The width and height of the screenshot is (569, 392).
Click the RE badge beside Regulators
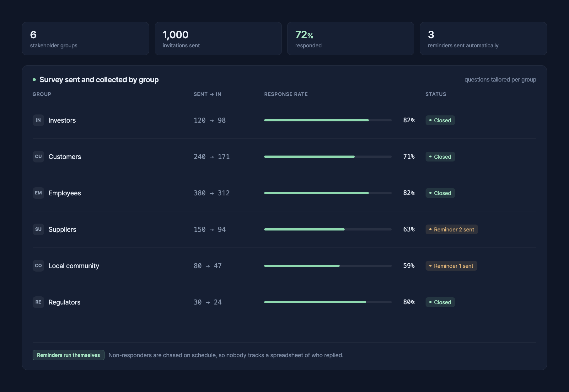click(38, 302)
